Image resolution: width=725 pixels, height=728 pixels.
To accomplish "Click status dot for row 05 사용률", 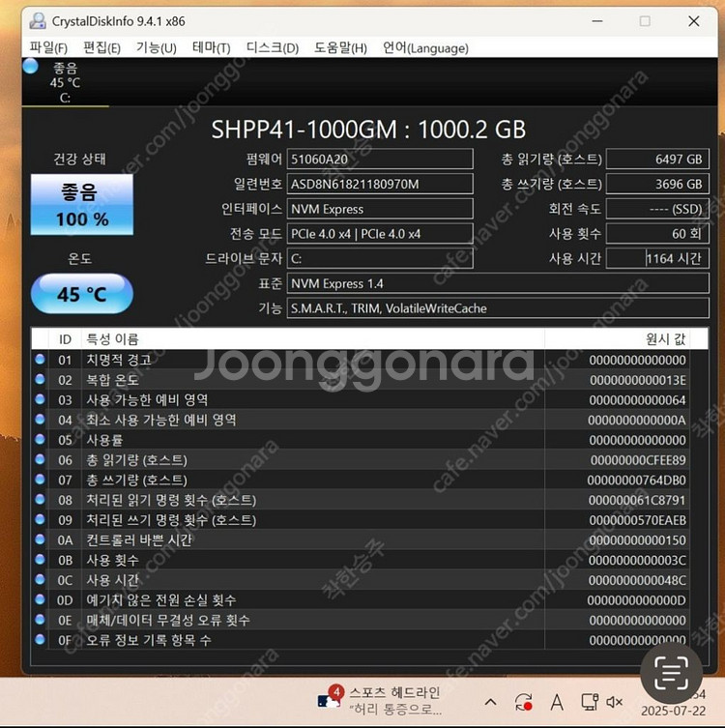I will tap(40, 439).
